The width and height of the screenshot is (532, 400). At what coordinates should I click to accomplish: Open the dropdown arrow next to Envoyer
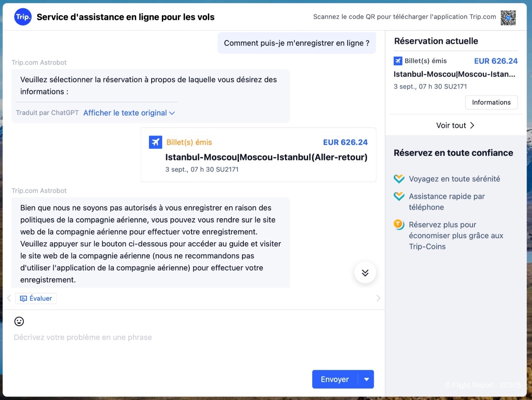click(367, 379)
